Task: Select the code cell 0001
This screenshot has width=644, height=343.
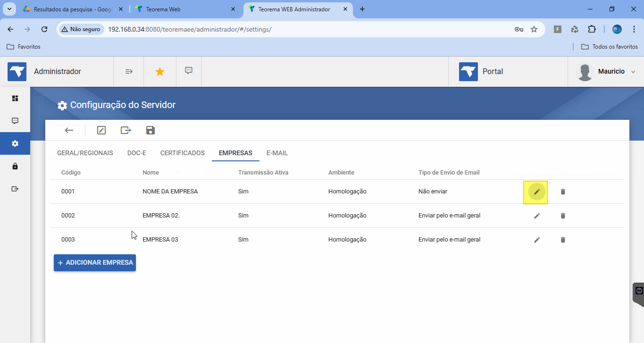Action: pos(68,192)
